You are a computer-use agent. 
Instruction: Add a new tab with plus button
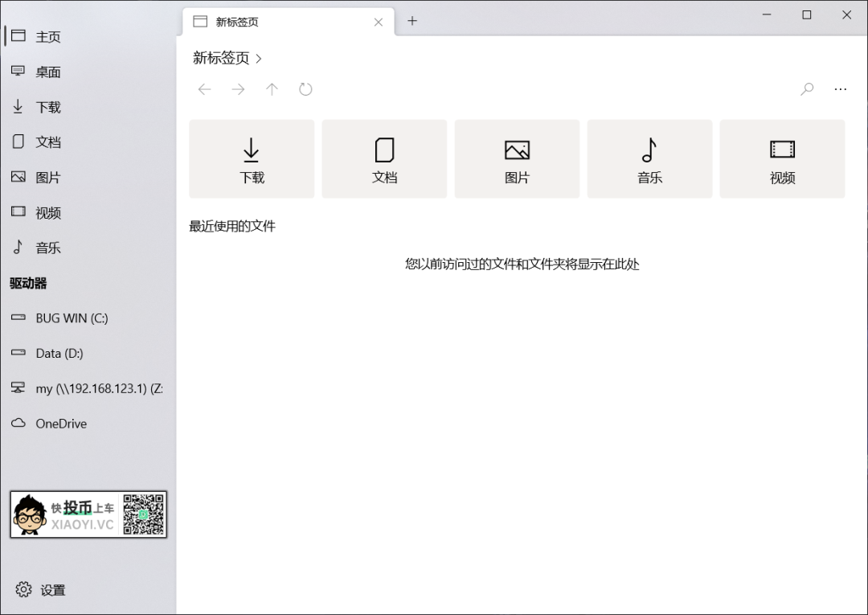point(412,21)
